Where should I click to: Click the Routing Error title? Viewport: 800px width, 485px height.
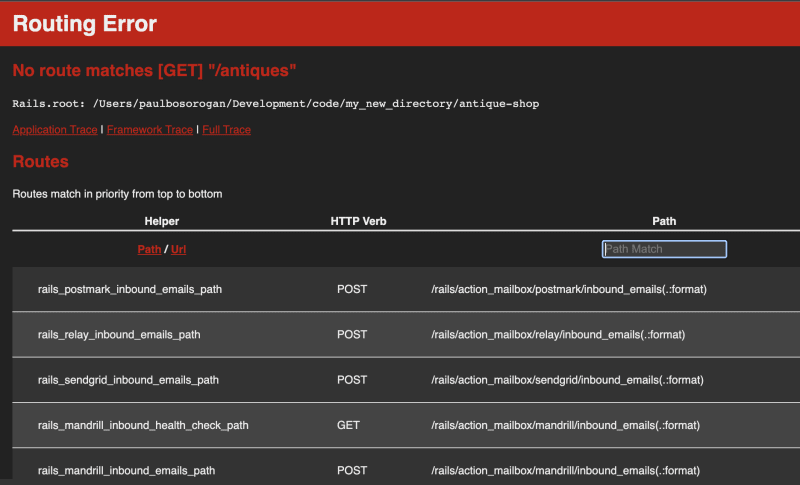click(x=85, y=24)
